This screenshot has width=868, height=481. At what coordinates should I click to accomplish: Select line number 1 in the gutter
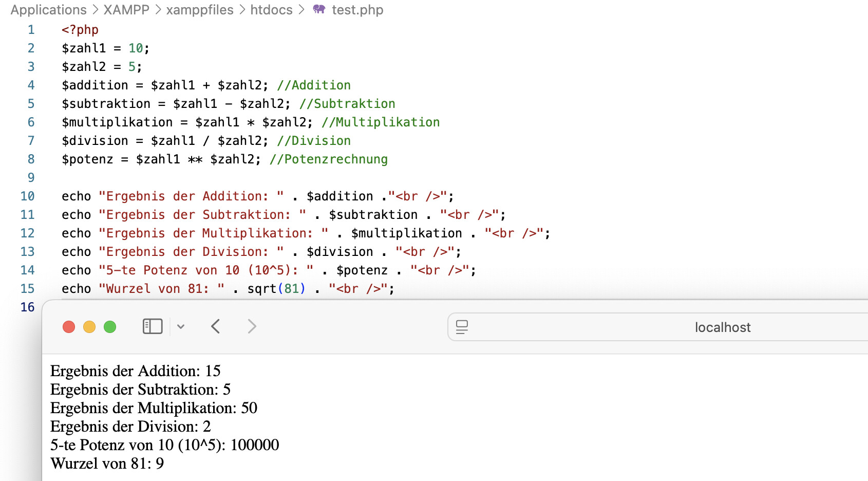coord(31,30)
